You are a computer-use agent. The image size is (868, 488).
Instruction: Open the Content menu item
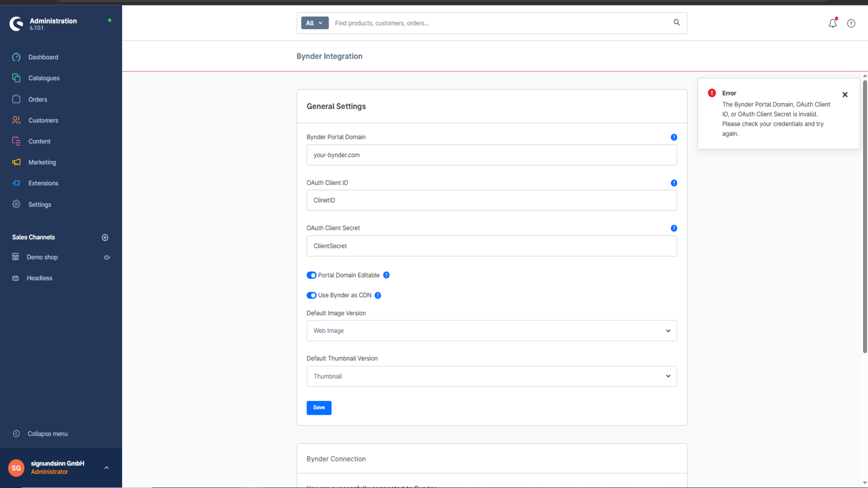click(x=39, y=141)
